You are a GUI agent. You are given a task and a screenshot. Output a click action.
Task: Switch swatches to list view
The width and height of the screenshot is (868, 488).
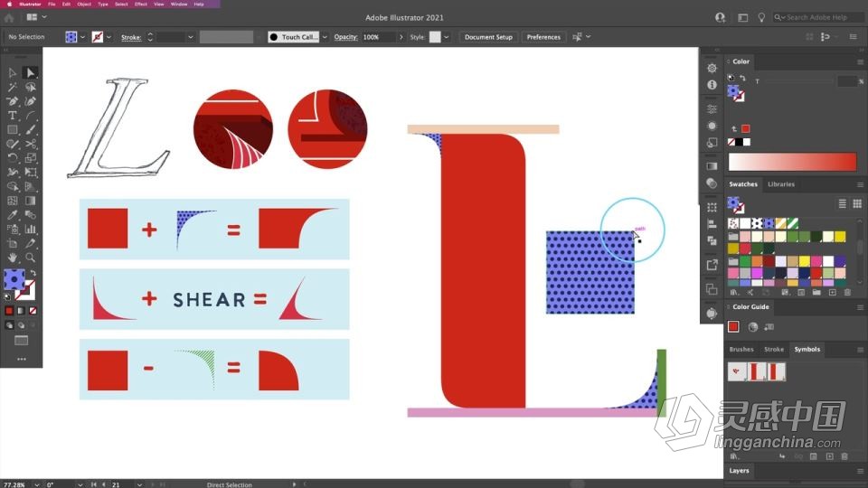[x=842, y=203]
